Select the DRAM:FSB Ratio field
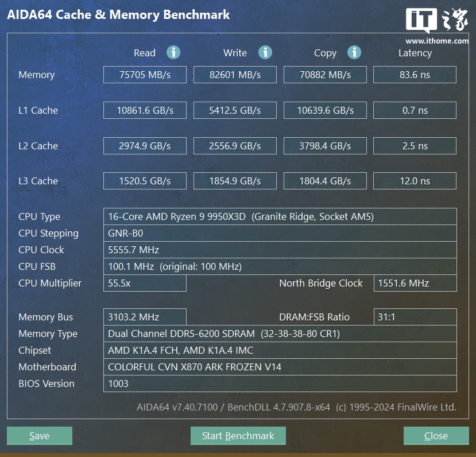This screenshot has height=457, width=476. [415, 317]
